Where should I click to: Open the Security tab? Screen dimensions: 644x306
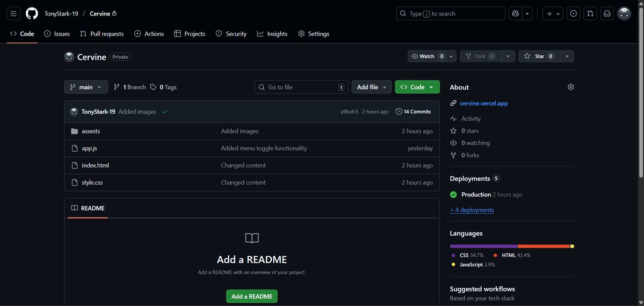(231, 34)
